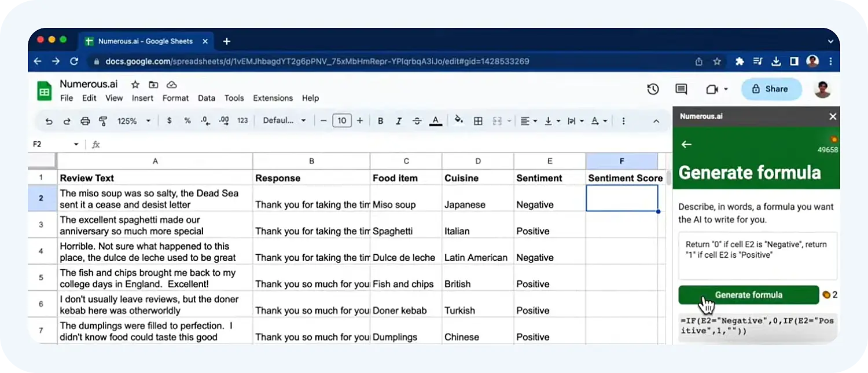Open the Insert menu
This screenshot has width=868, height=373.
click(x=142, y=98)
